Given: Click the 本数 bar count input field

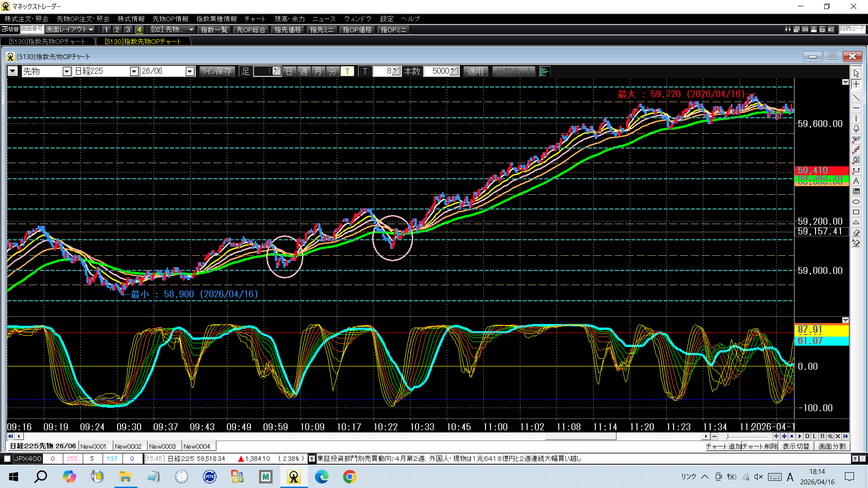Looking at the screenshot, I should pyautogui.click(x=437, y=71).
